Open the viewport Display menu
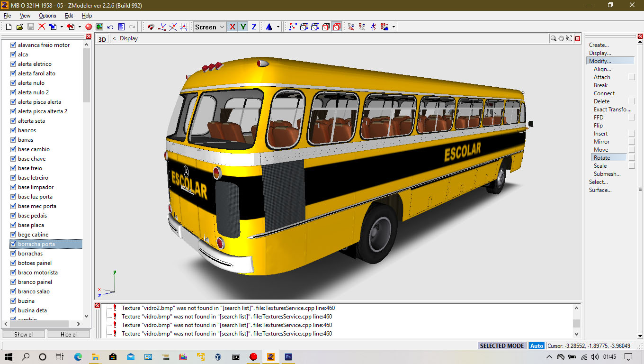This screenshot has width=644, height=364. 129,38
